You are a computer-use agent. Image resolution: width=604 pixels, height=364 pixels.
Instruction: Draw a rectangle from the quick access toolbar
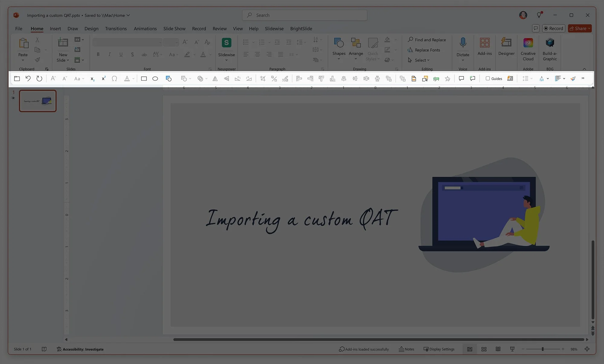click(x=144, y=79)
